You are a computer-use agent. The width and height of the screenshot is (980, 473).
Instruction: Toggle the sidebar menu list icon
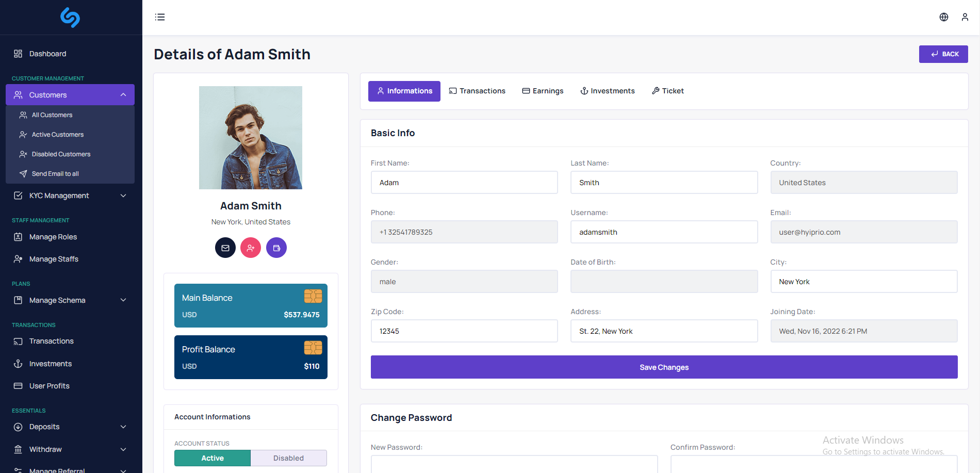pos(160,17)
